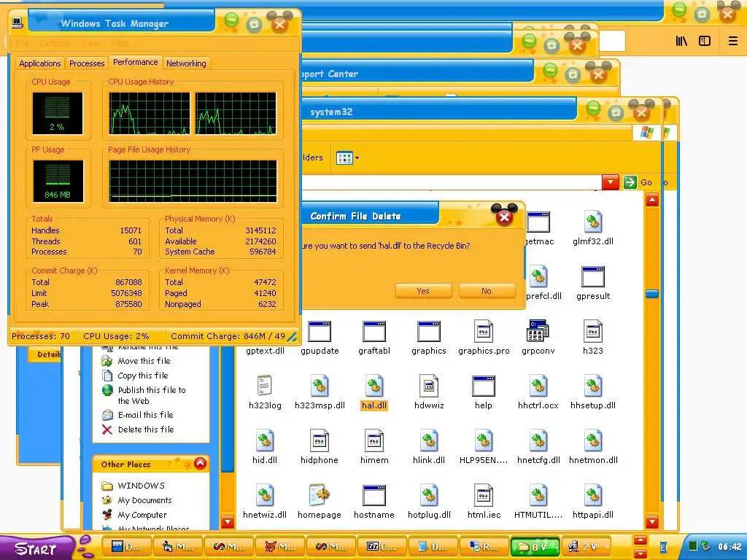The image size is (747, 560).
Task: Switch to the Applications tab
Action: coord(40,63)
